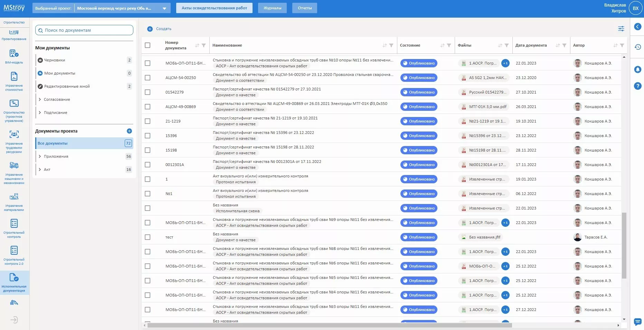Open the history clock icon
The height and width of the screenshot is (330, 644).
click(x=637, y=47)
